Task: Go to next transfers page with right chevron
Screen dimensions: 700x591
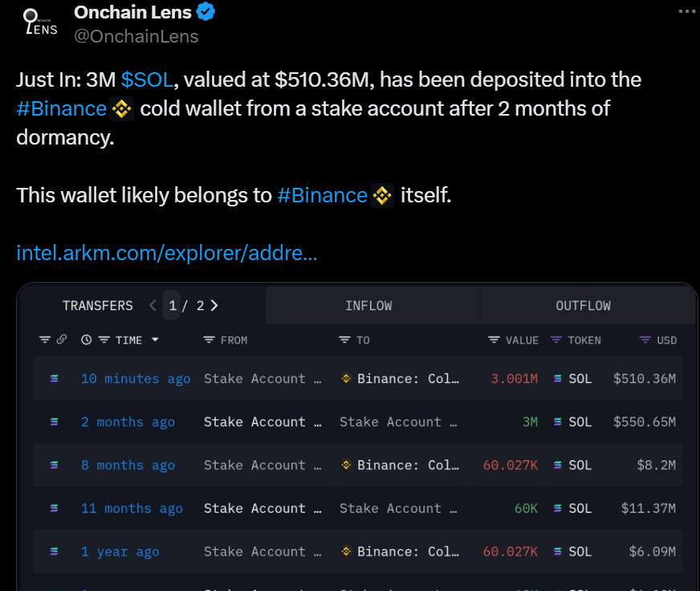Action: point(214,306)
